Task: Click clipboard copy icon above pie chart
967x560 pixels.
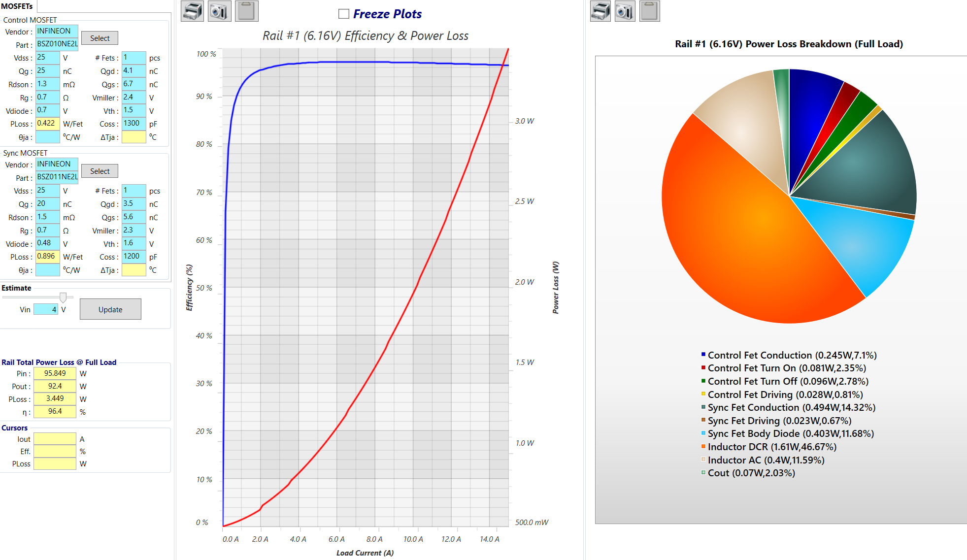Action: point(649,11)
